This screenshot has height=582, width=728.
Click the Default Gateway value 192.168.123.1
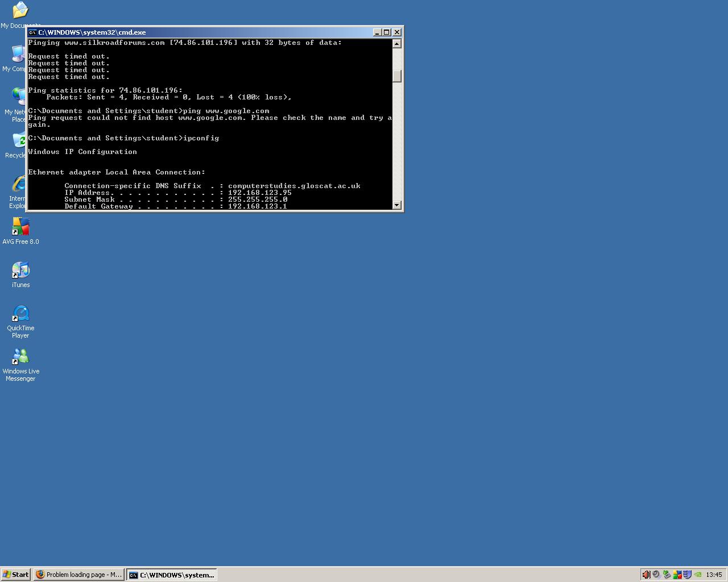258,206
